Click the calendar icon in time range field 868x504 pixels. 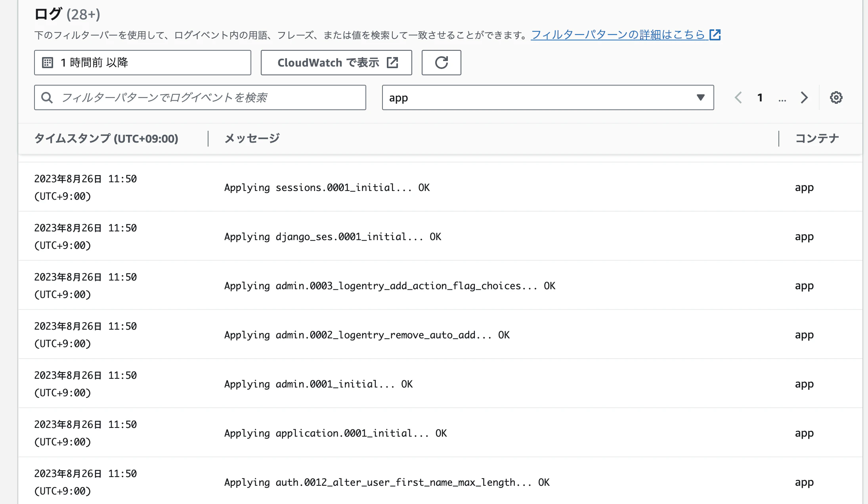(x=48, y=63)
